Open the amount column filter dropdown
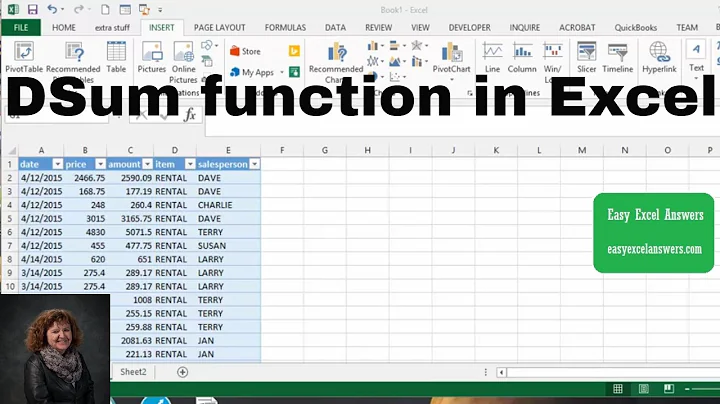This screenshot has width=720, height=404. (147, 164)
